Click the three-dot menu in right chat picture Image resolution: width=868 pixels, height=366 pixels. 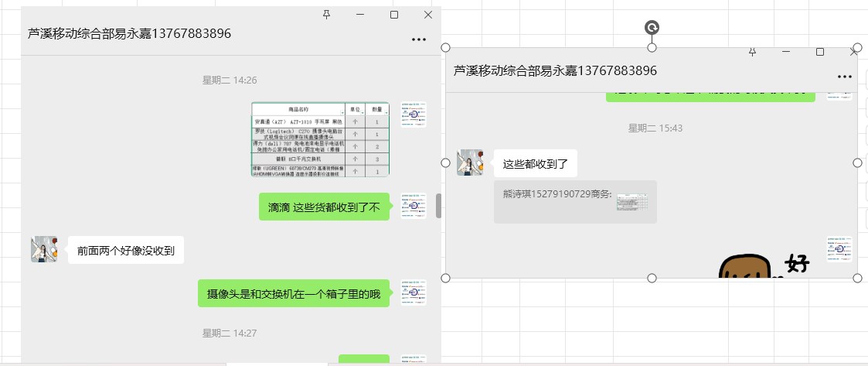[844, 77]
